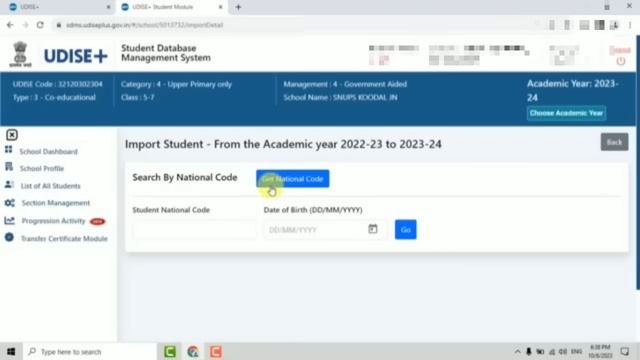Click the Progression Activity chart icon

coord(9,220)
